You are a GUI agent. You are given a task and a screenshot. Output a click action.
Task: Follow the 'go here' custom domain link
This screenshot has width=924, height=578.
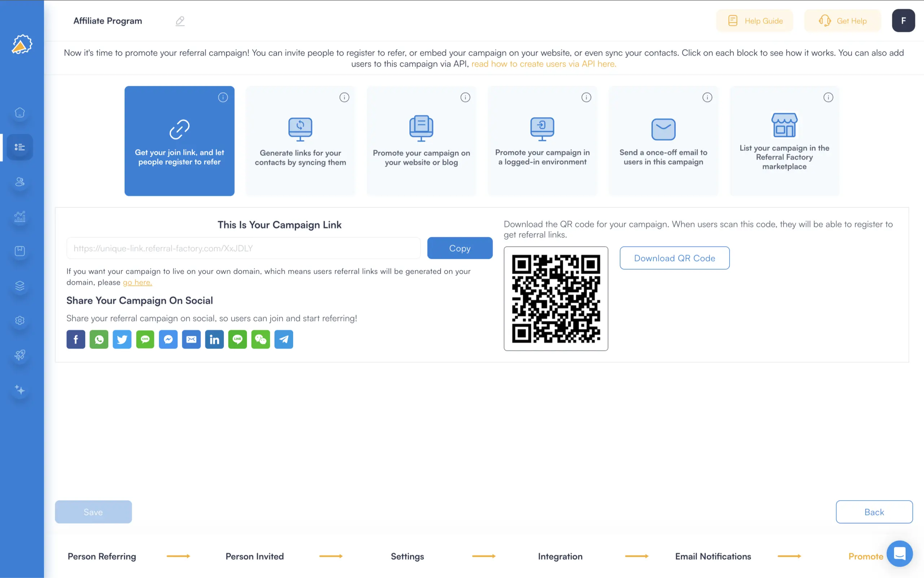[x=137, y=282]
